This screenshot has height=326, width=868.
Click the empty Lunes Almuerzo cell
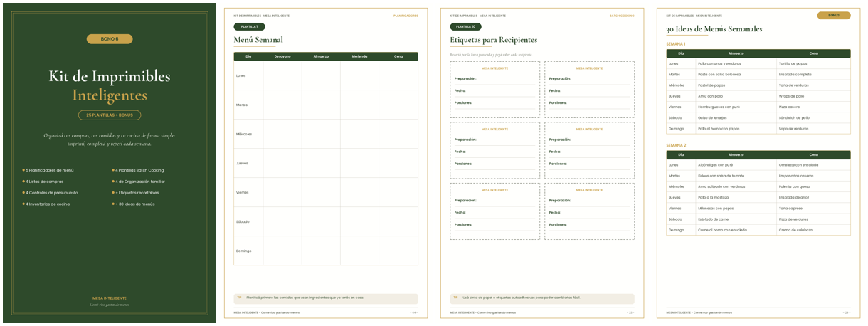click(321, 75)
